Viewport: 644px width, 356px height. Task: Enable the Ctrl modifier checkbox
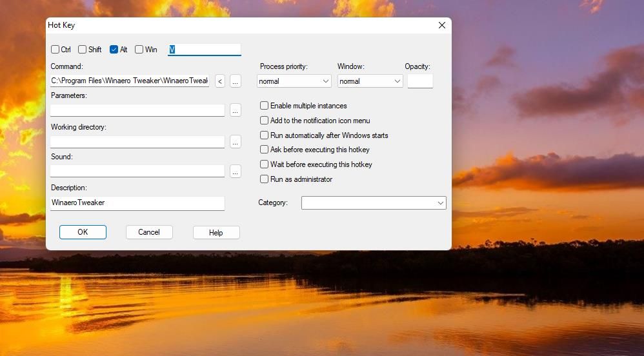[55, 50]
